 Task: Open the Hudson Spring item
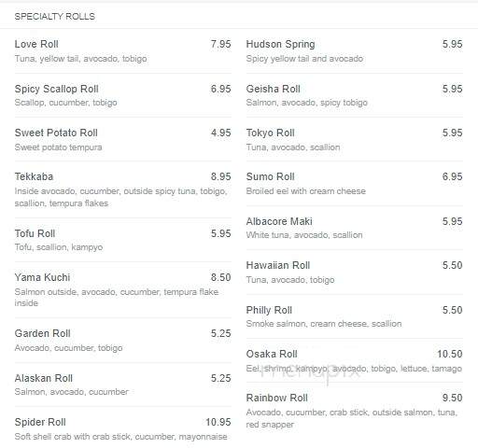pyautogui.click(x=280, y=45)
